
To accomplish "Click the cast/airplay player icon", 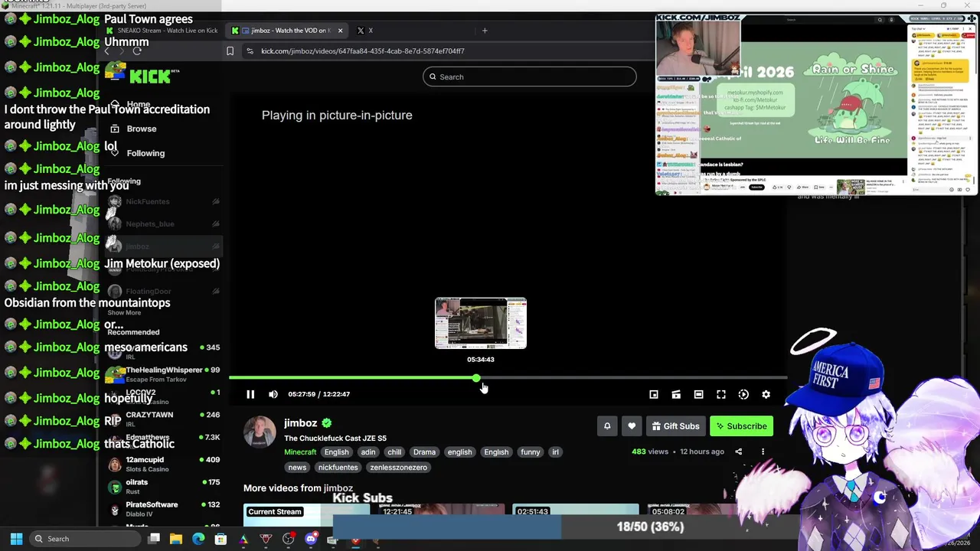I will [x=676, y=394].
